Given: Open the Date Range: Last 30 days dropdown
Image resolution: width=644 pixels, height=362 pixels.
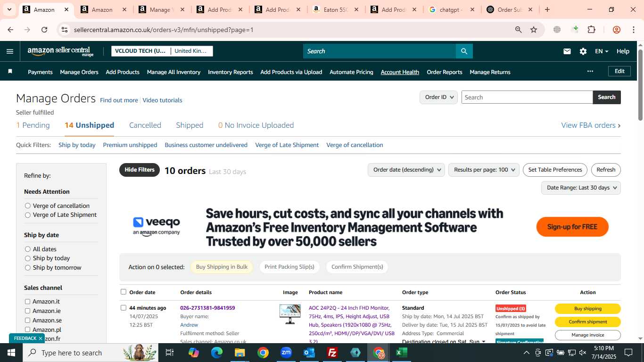Looking at the screenshot, I should pos(581,188).
